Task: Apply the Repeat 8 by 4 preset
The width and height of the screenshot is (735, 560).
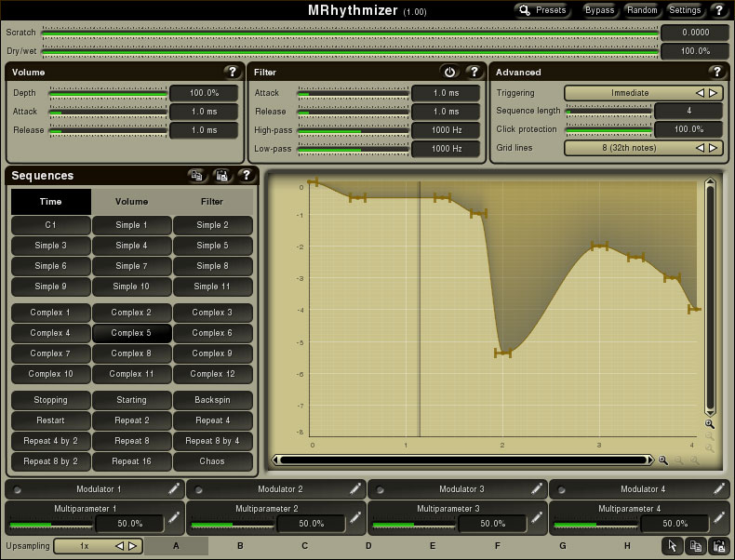Action: (212, 441)
